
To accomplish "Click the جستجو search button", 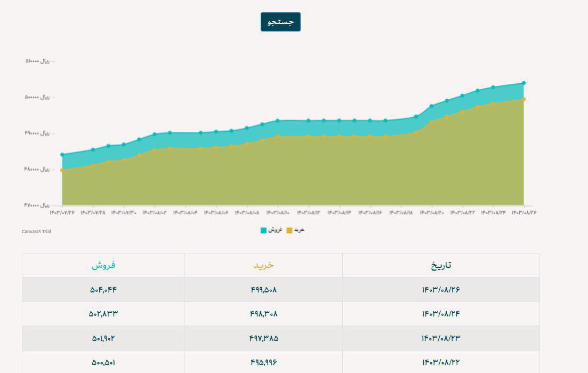I will (x=280, y=22).
